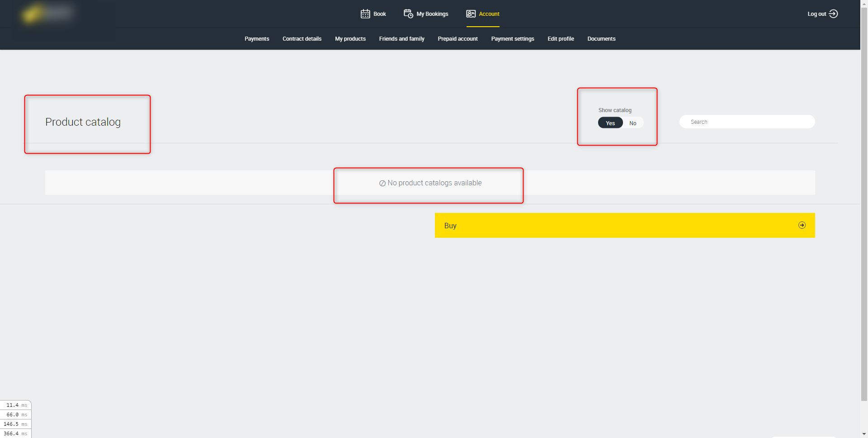The width and height of the screenshot is (868, 438).
Task: Click the calendar icon next to Book
Action: point(365,14)
